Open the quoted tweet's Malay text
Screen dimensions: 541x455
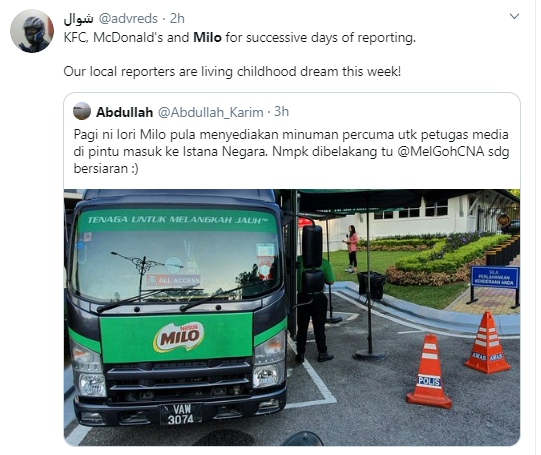pos(291,151)
